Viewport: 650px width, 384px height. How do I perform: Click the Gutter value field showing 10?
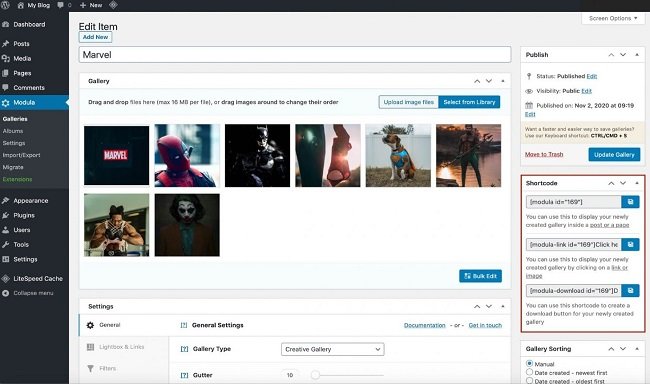[290, 375]
